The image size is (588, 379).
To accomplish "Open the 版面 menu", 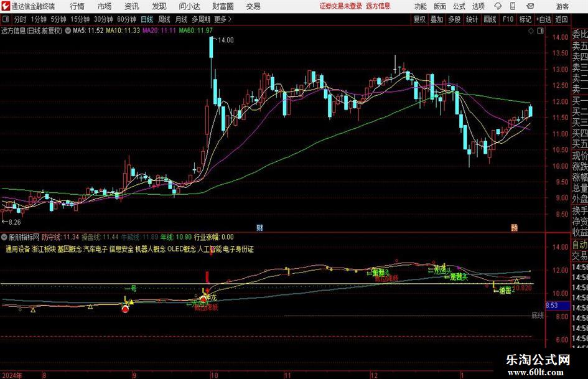I will click(440, 6).
